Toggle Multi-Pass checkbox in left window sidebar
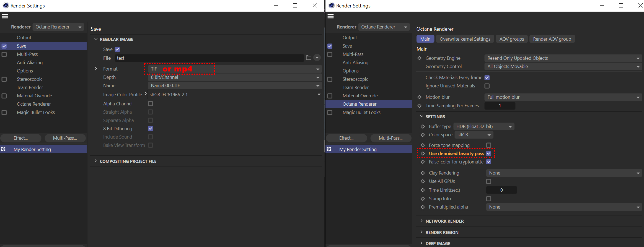The height and width of the screenshot is (247, 644). pyautogui.click(x=4, y=54)
